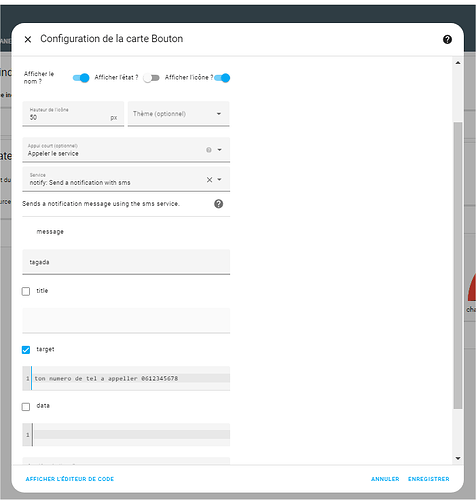Click the Annuler button
Image resolution: width=476 pixels, height=500 pixels.
[x=385, y=479]
